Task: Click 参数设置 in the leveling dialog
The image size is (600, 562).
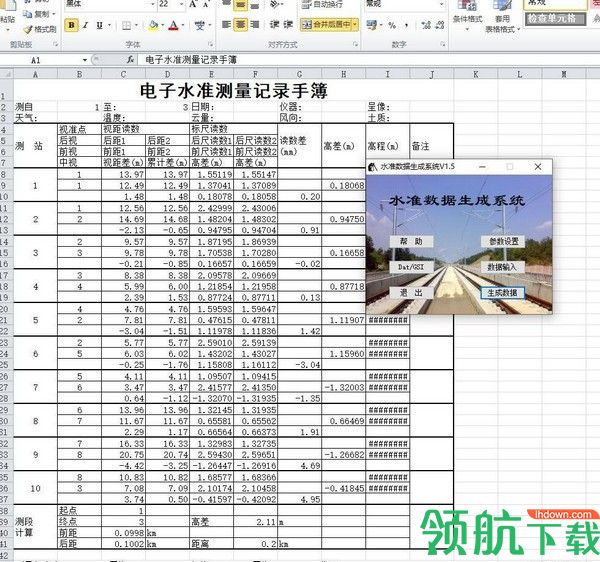Action: (502, 241)
